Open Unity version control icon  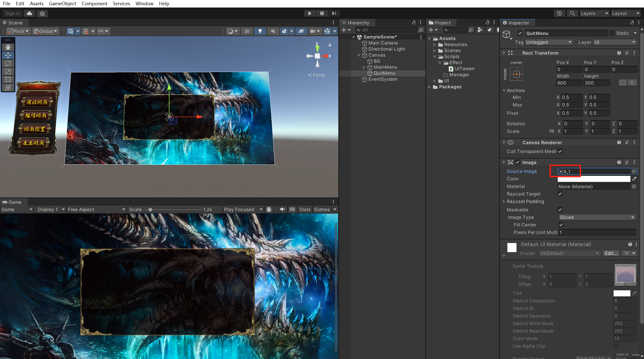point(42,14)
